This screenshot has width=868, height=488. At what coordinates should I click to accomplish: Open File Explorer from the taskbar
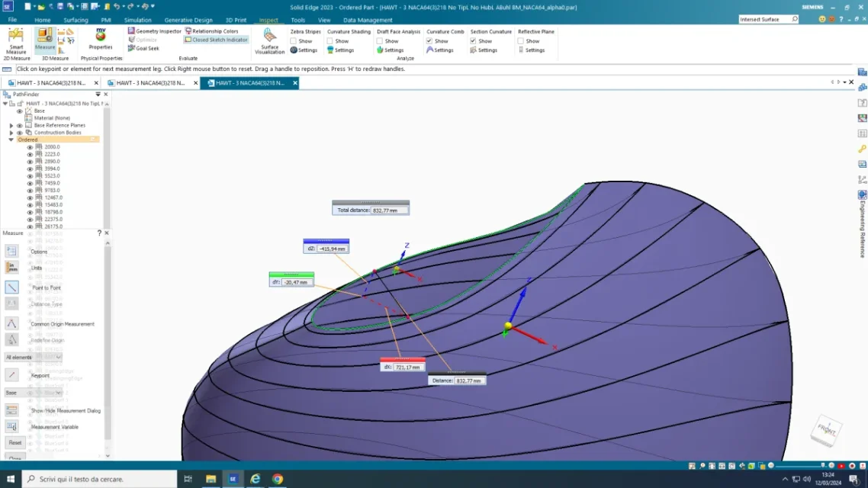pos(211,479)
